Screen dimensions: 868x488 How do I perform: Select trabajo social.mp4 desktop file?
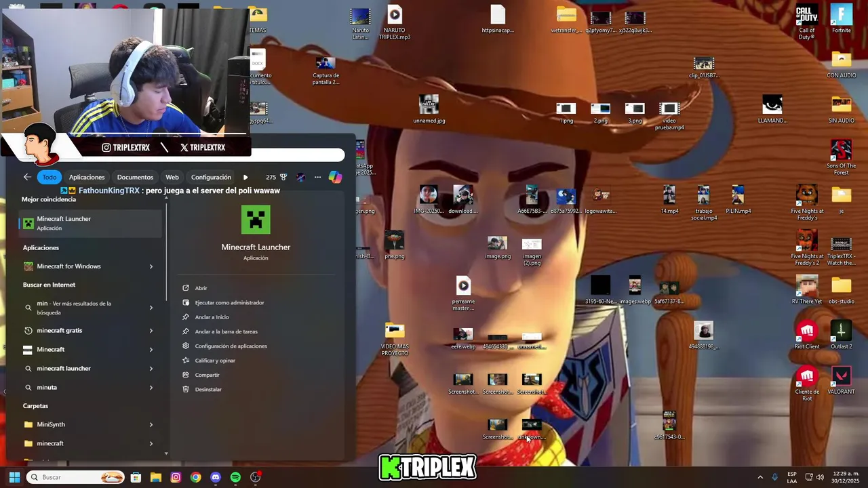[x=703, y=203]
